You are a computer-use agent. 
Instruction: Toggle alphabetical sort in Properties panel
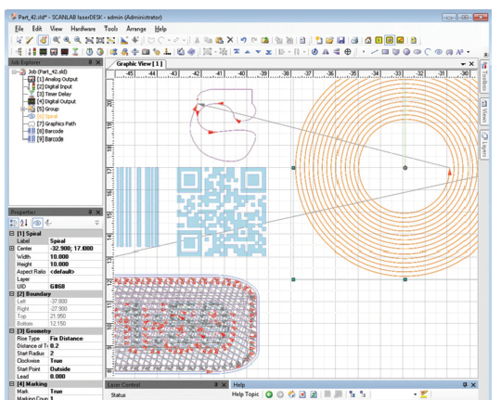24,223
